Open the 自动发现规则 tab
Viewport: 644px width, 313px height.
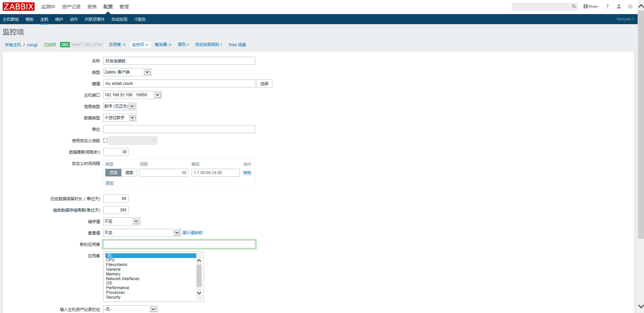click(209, 45)
